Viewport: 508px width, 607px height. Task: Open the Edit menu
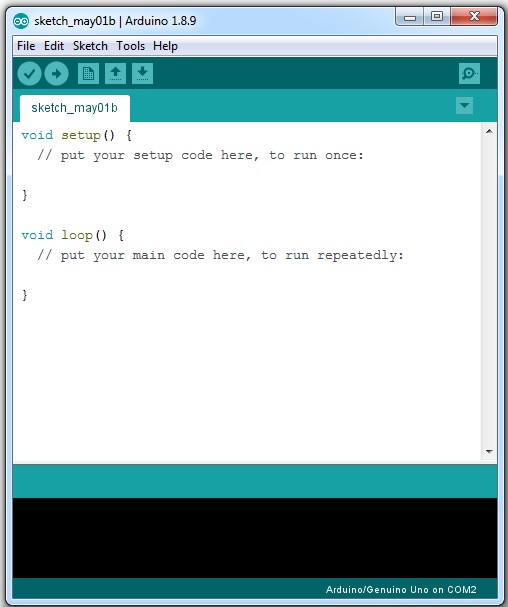click(54, 46)
